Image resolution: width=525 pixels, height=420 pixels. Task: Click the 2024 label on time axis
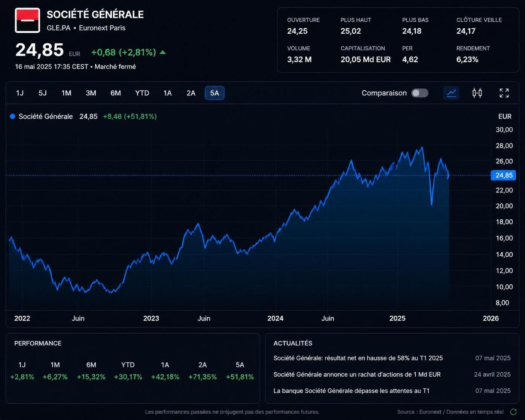click(x=275, y=318)
